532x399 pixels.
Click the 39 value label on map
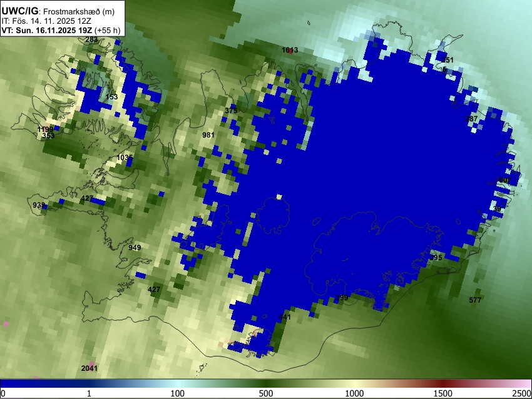(497, 209)
